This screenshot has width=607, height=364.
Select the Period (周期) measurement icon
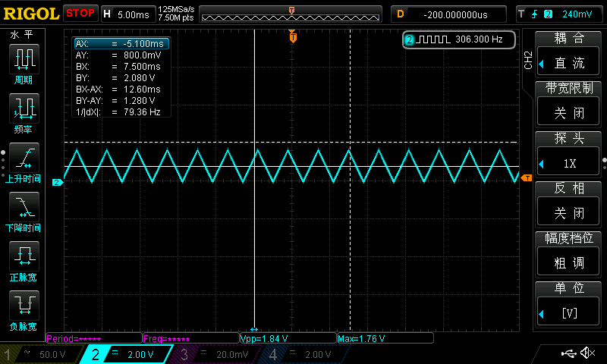(24, 59)
